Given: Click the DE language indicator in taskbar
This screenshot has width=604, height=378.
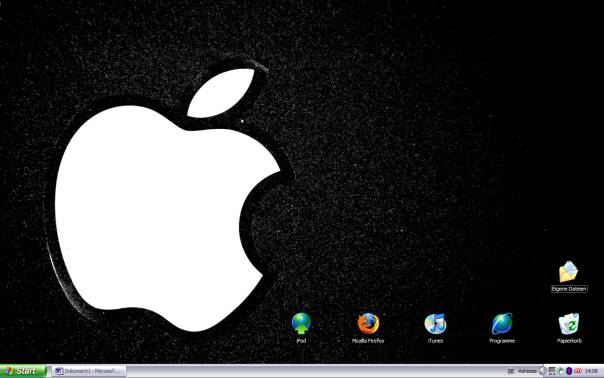Looking at the screenshot, I should tap(511, 371).
